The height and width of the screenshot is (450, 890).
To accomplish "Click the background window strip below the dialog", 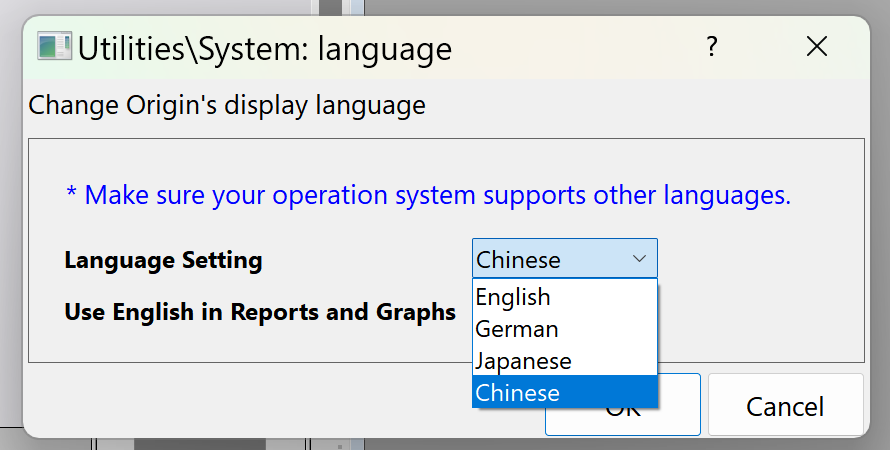I will [200, 444].
